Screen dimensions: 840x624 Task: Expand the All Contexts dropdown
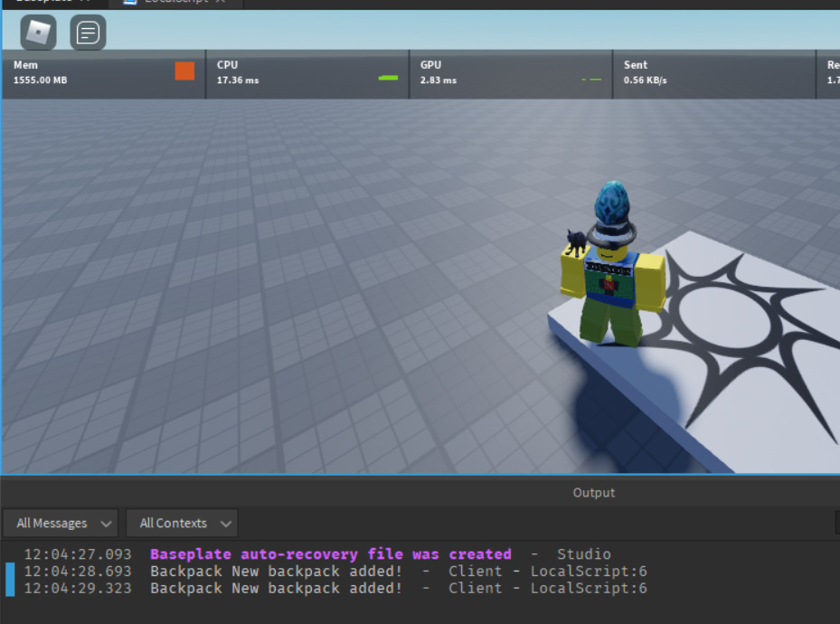tap(182, 523)
